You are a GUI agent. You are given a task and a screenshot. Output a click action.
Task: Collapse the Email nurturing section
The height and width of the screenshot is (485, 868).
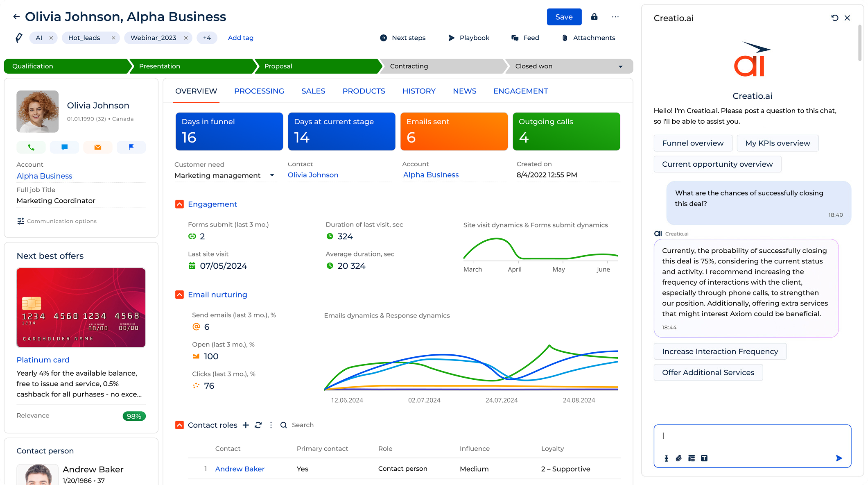tap(179, 294)
